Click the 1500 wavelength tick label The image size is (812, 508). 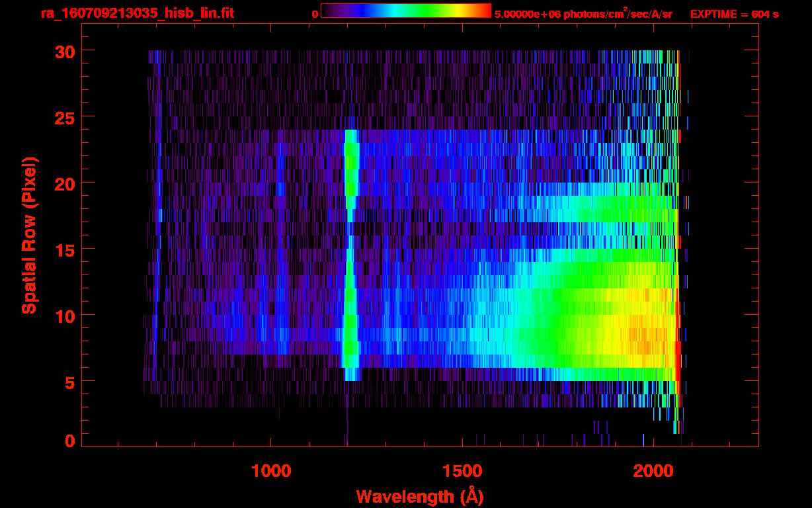462,471
